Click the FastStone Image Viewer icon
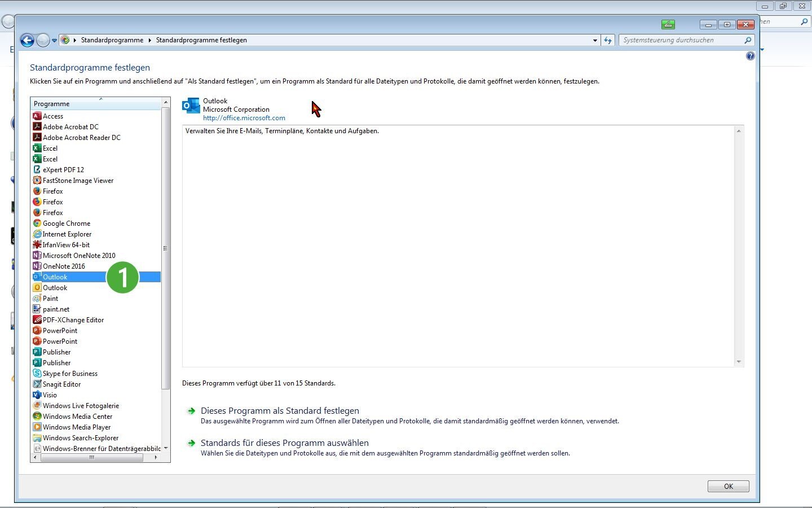The image size is (812, 508). pos(37,181)
